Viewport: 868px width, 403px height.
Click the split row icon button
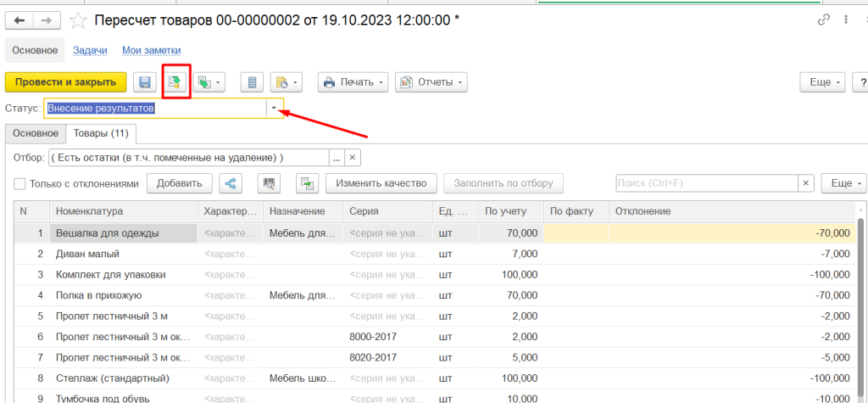point(231,183)
